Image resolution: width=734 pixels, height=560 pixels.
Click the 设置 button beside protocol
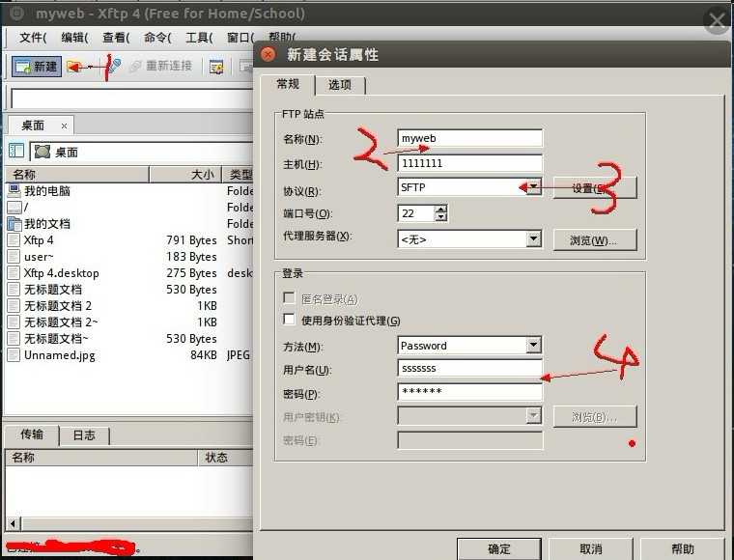(595, 187)
